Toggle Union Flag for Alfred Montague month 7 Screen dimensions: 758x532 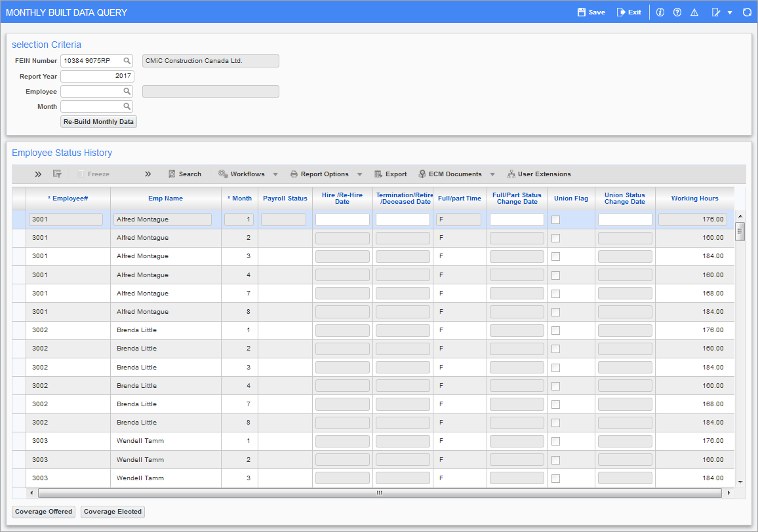(x=556, y=294)
